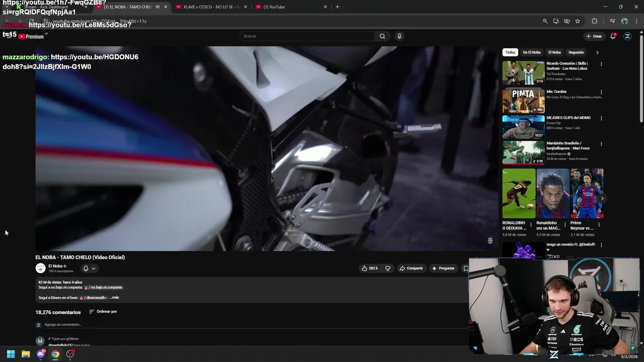The width and height of the screenshot is (644, 362).
Task: Bookmark this page with star icon
Action: (x=578, y=21)
